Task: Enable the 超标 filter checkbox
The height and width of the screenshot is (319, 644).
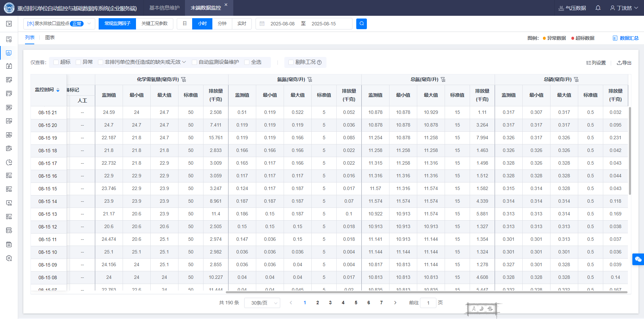Action: [x=56, y=62]
